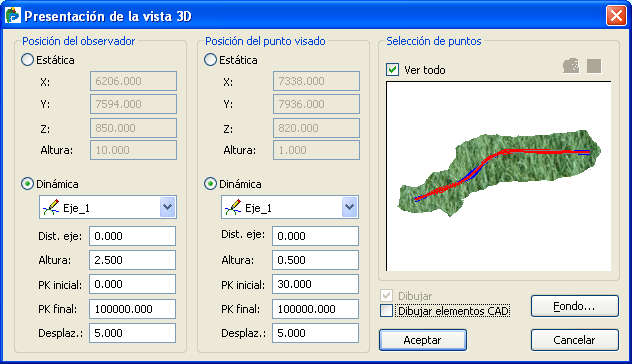632x364 pixels.
Task: Click punto visado static Altura field 1.000
Action: 316,150
